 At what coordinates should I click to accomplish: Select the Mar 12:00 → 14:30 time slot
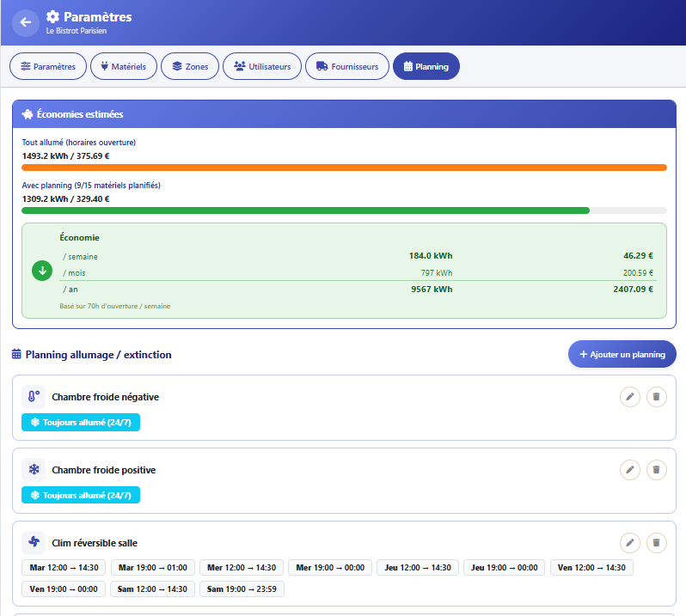pyautogui.click(x=65, y=568)
